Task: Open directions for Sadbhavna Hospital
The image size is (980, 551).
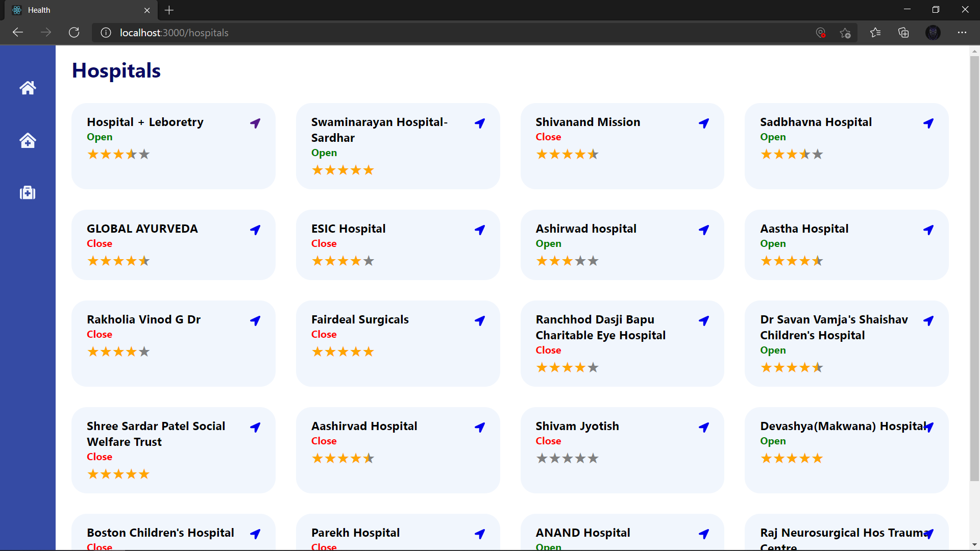Action: tap(928, 123)
